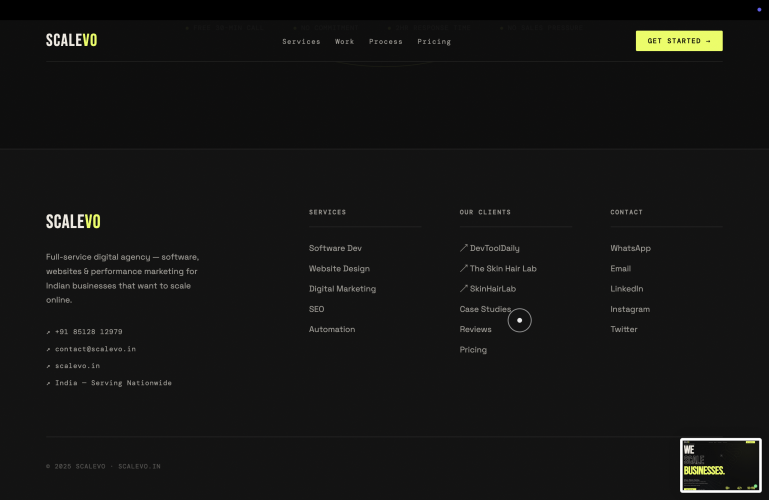
Task: Open the Website Design footer link
Action: pyautogui.click(x=339, y=269)
